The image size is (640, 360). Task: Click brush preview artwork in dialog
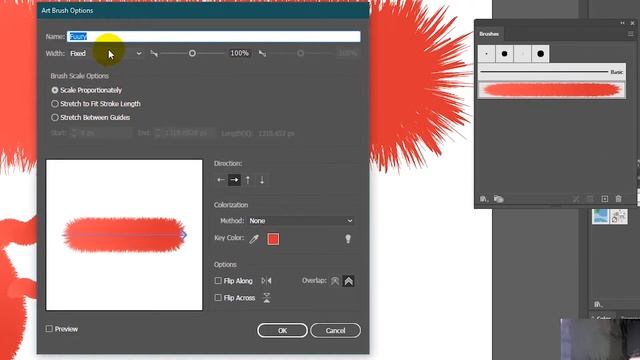coord(124,235)
